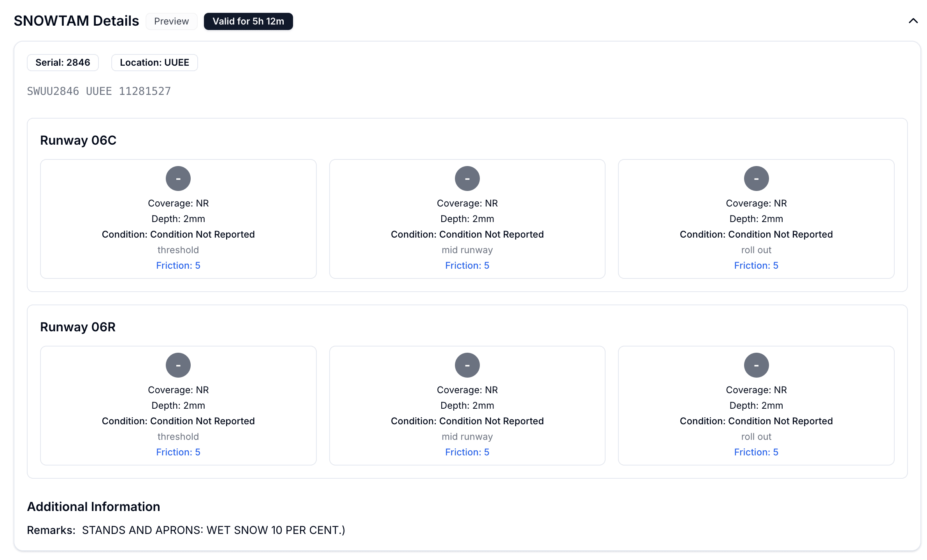This screenshot has width=927, height=560.
Task: Click the Preview badge
Action: pyautogui.click(x=171, y=21)
